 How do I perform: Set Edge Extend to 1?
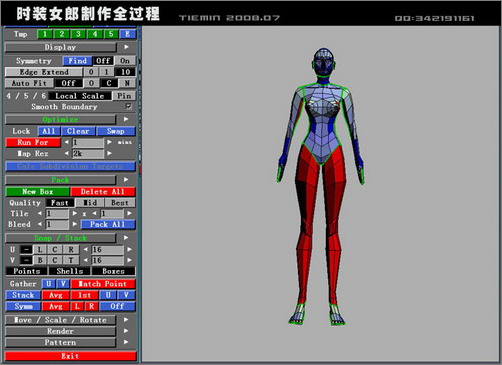(x=106, y=72)
